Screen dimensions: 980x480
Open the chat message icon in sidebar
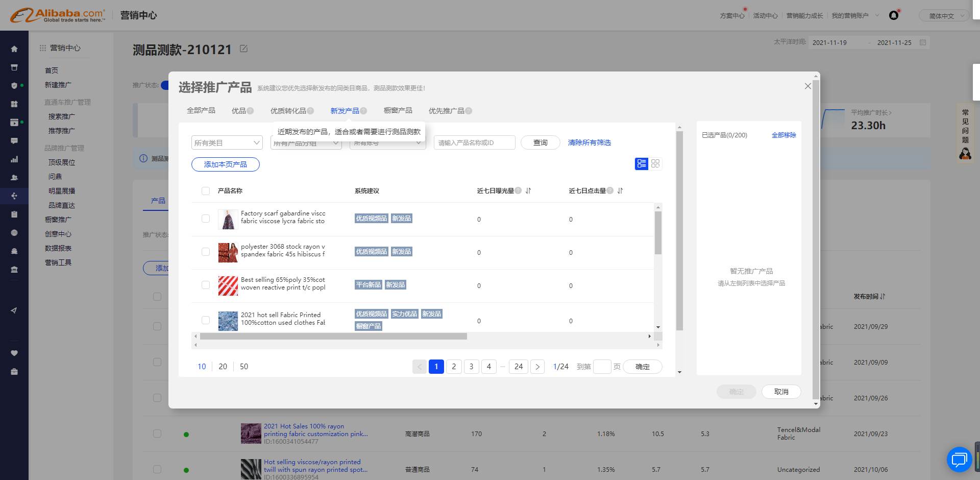click(x=14, y=141)
